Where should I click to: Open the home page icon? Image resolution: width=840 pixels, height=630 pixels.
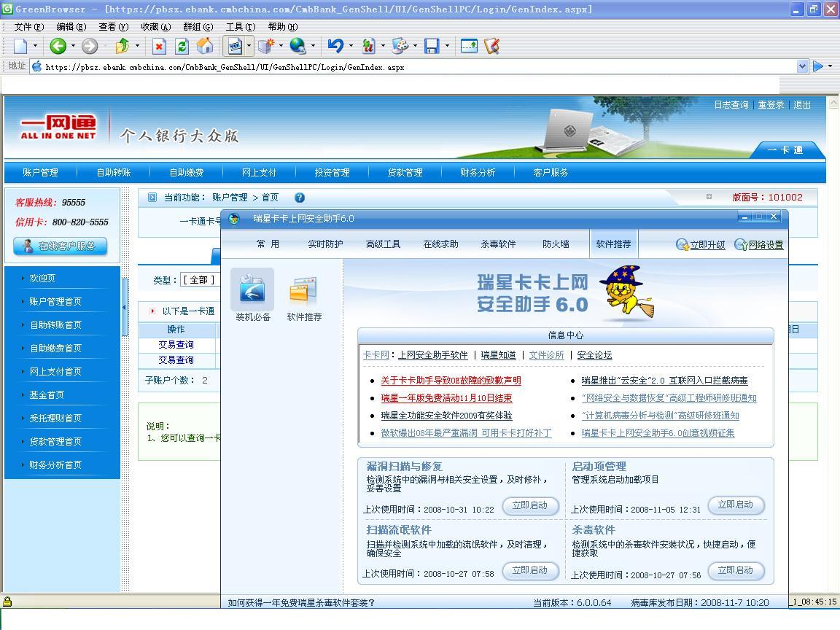point(205,46)
